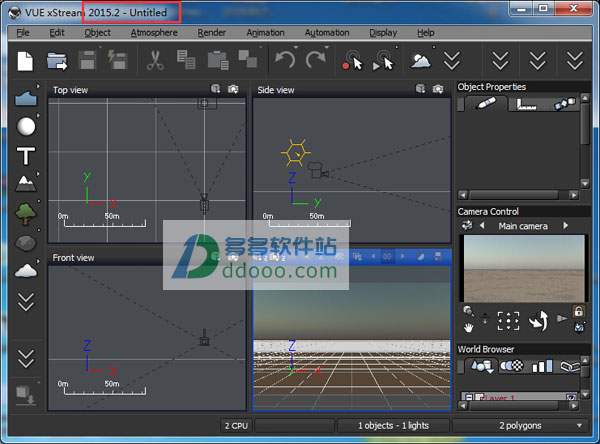This screenshot has height=444, width=600.
Task: Click Top view display options cube icon
Action: click(x=215, y=89)
